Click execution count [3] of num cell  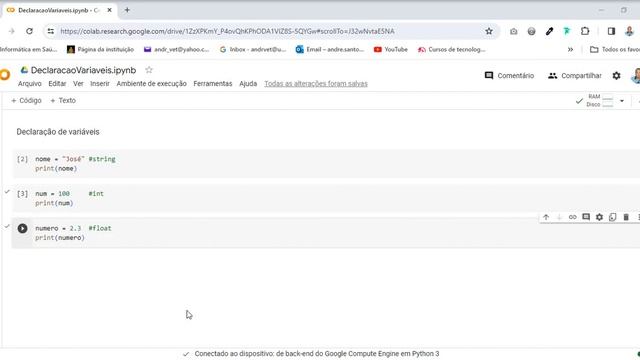22,193
